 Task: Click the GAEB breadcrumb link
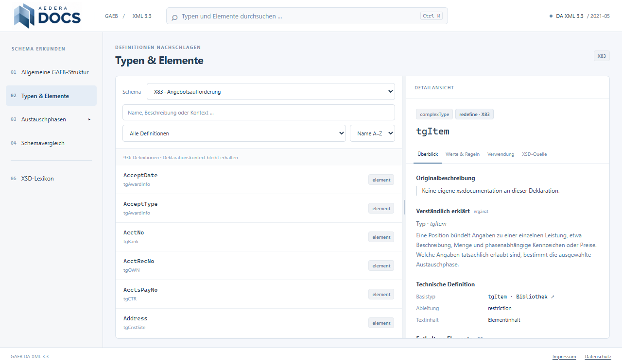coord(111,16)
